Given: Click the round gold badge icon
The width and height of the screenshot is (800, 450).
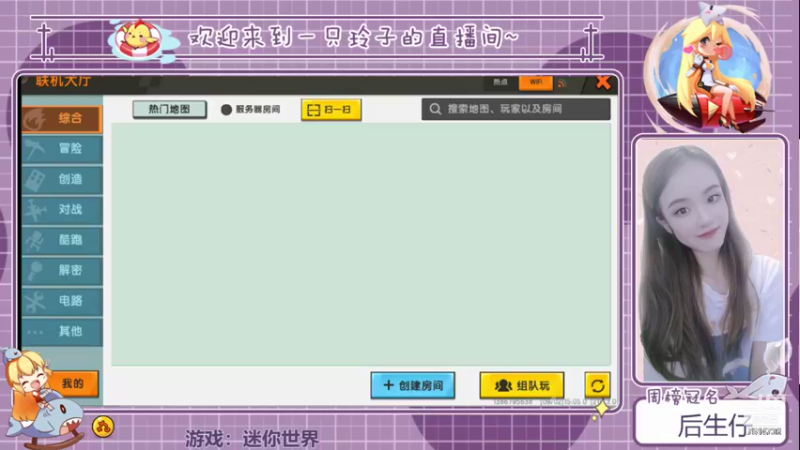Looking at the screenshot, I should [103, 427].
